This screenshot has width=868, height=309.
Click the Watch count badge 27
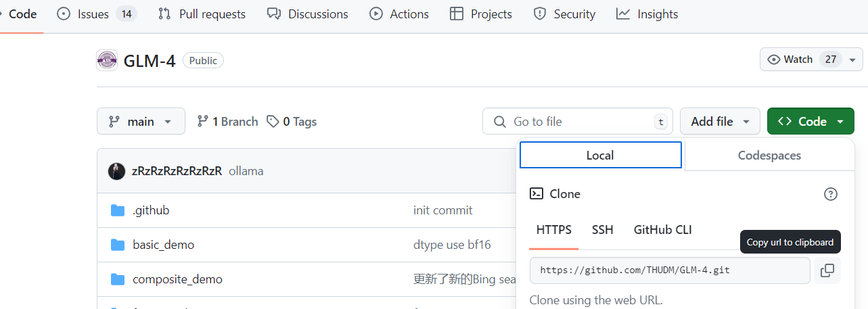(x=831, y=60)
